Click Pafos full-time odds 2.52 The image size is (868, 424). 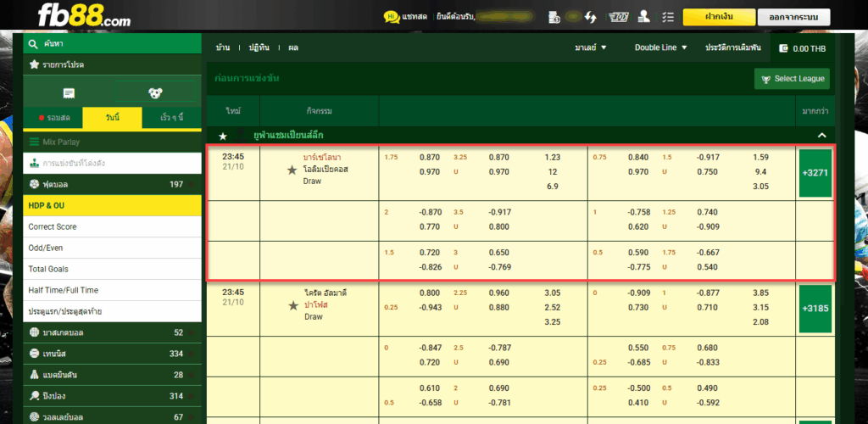[x=552, y=307]
